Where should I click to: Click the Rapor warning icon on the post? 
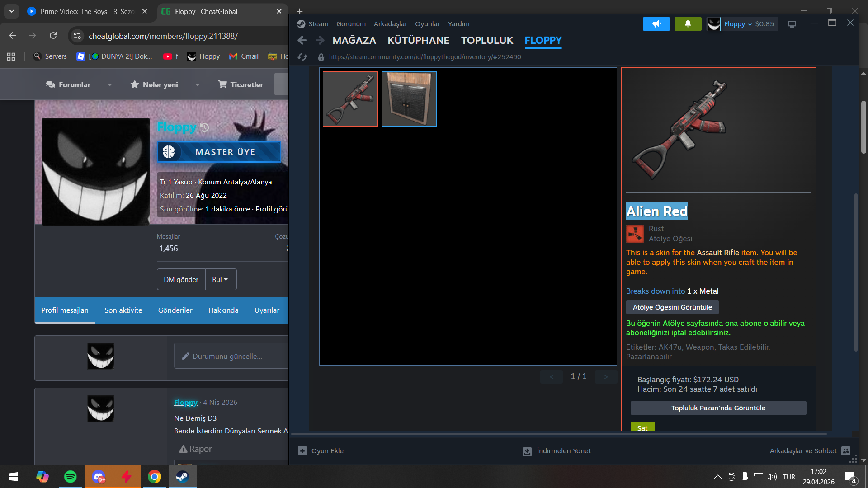(x=183, y=449)
